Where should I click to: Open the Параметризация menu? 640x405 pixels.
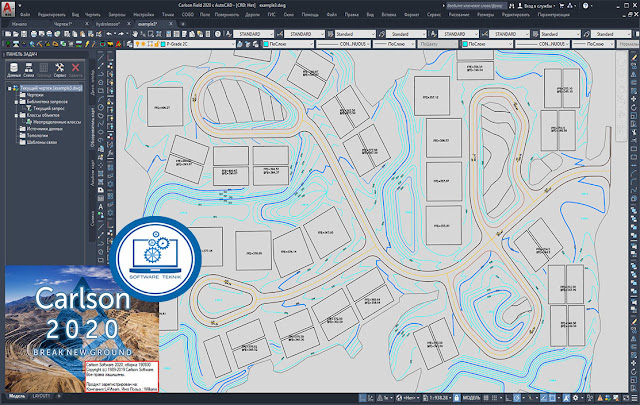(x=553, y=15)
